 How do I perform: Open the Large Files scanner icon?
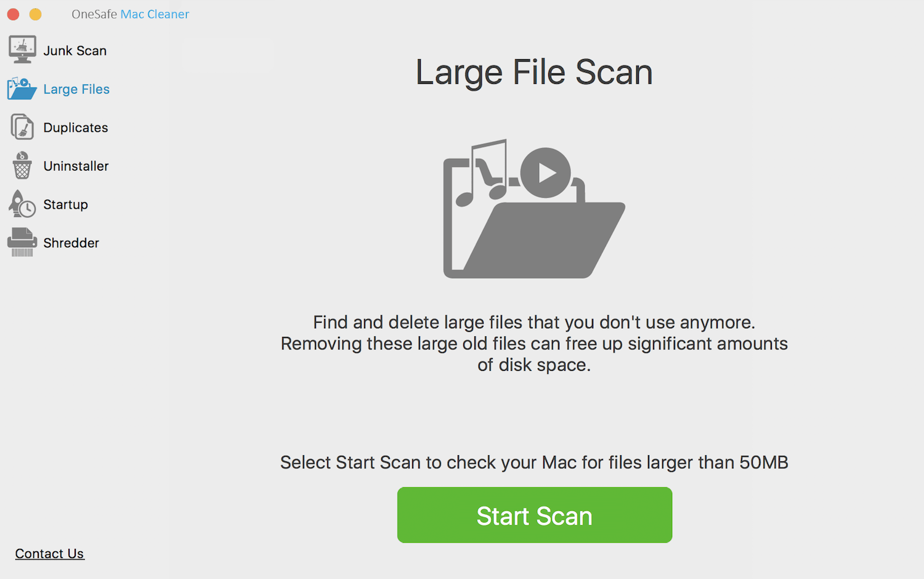point(22,89)
